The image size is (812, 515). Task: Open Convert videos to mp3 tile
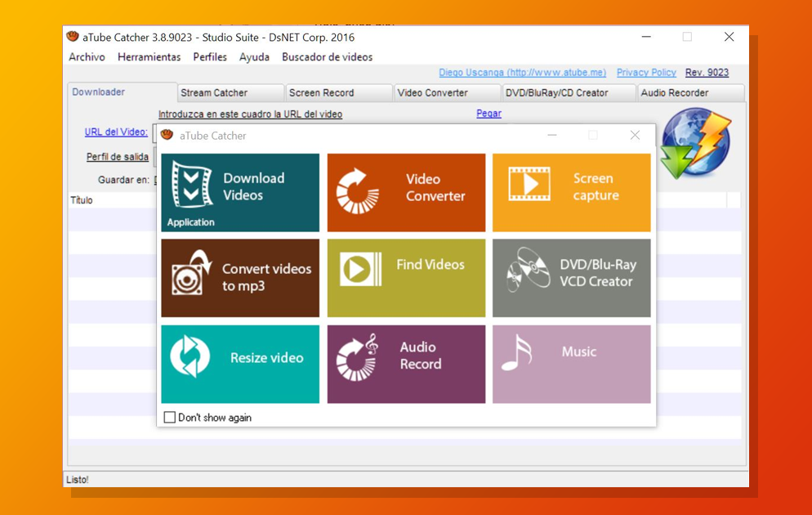coord(240,278)
